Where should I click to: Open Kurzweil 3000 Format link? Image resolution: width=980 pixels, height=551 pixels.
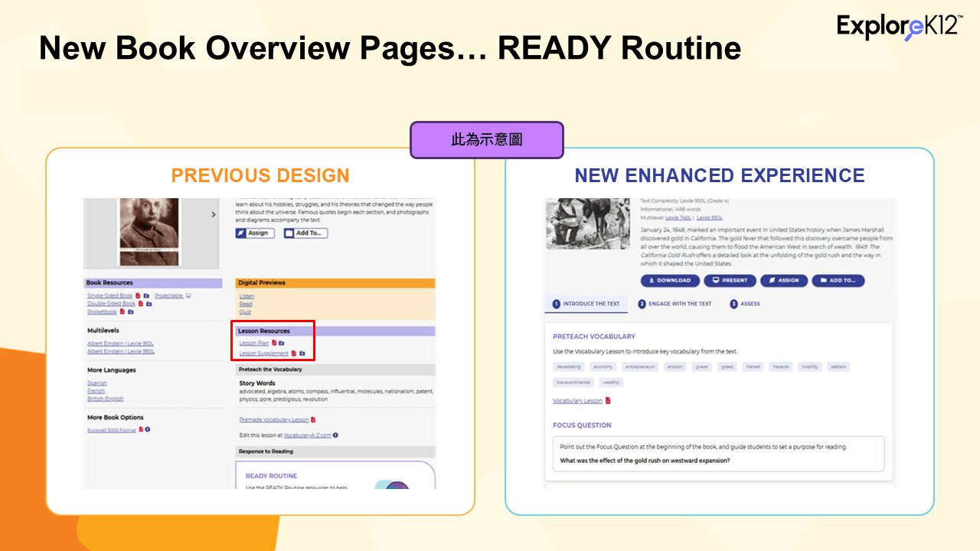point(112,430)
